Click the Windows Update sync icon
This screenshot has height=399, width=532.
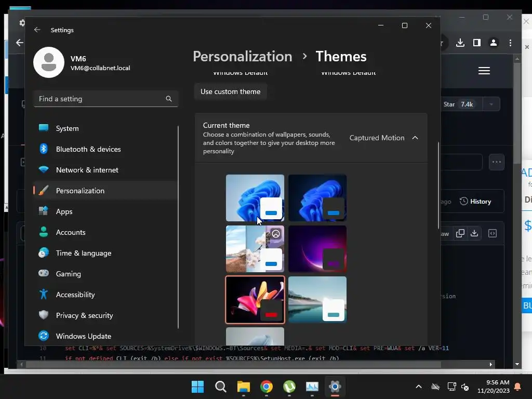(44, 336)
